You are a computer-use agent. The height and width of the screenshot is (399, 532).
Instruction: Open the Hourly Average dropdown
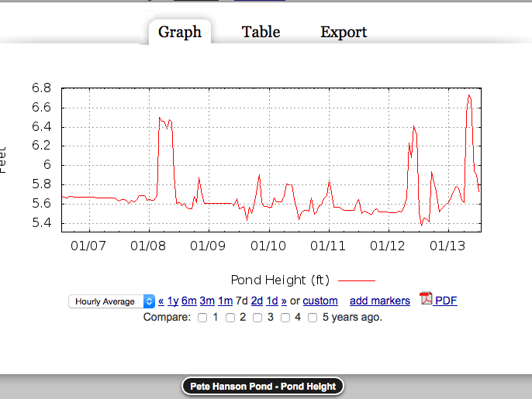click(112, 301)
